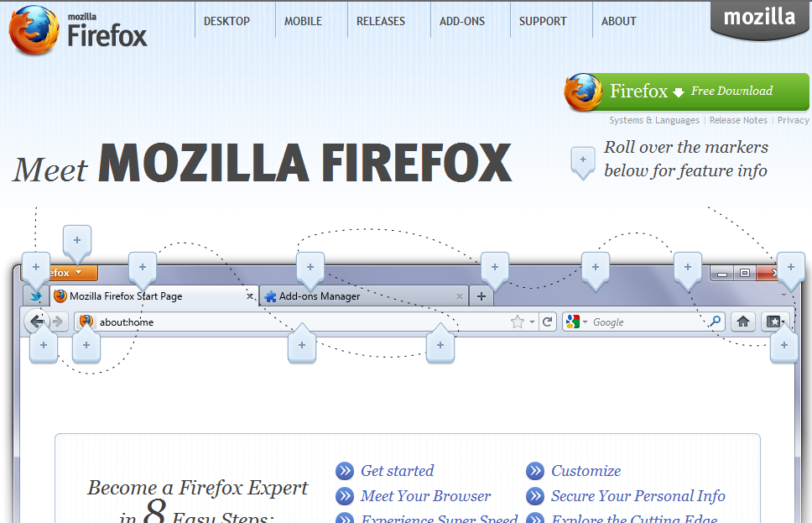Open the MOBILE navigation item
Image resolution: width=812 pixels, height=523 pixels.
click(303, 21)
